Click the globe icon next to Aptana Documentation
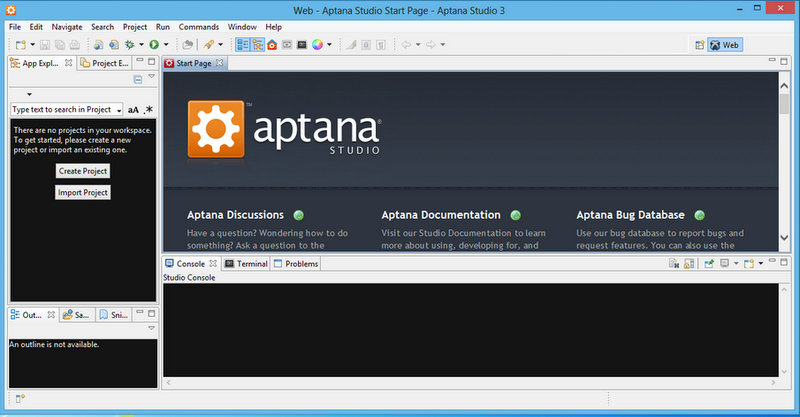This screenshot has width=800, height=417. pyautogui.click(x=516, y=215)
